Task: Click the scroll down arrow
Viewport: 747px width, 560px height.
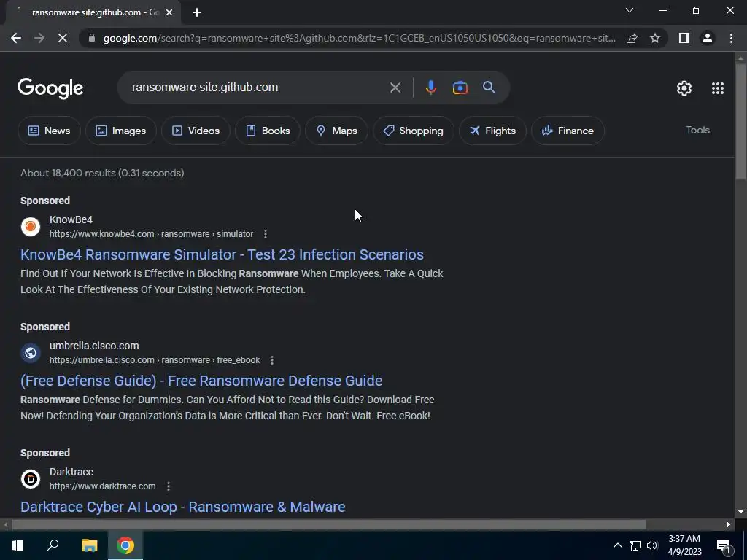Action: [740, 512]
